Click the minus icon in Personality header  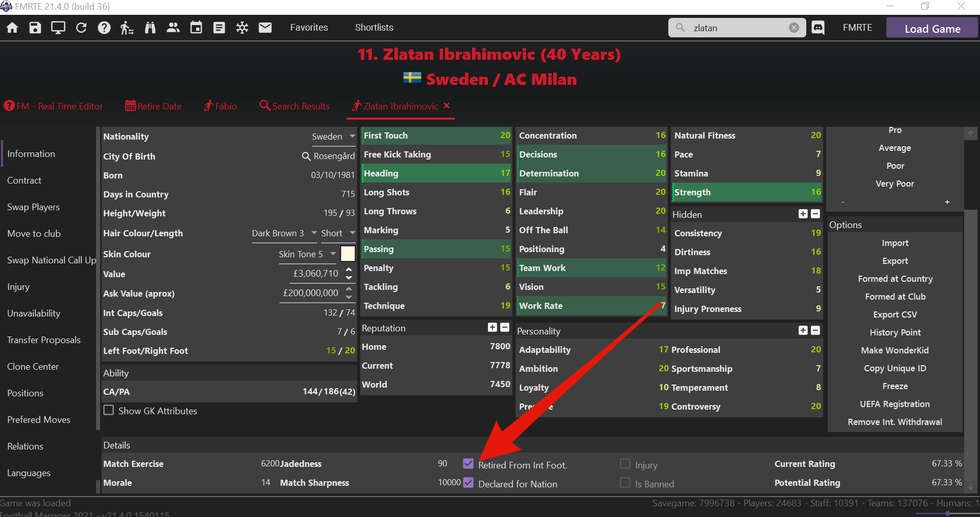click(815, 330)
